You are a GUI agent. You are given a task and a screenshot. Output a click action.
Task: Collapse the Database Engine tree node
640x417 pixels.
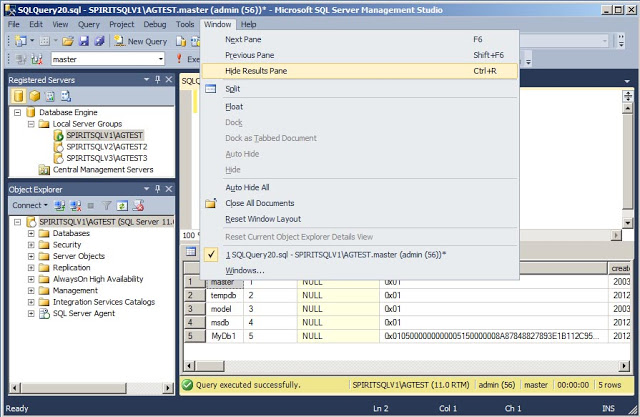tap(18, 112)
